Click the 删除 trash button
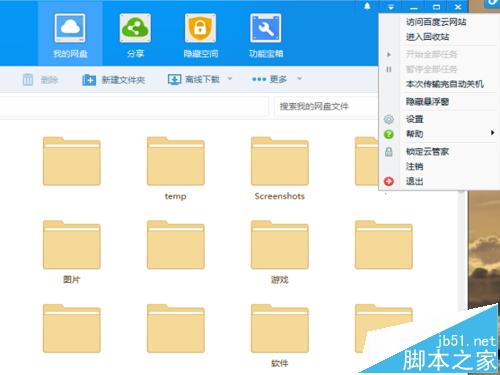The image size is (500, 375). click(40, 80)
